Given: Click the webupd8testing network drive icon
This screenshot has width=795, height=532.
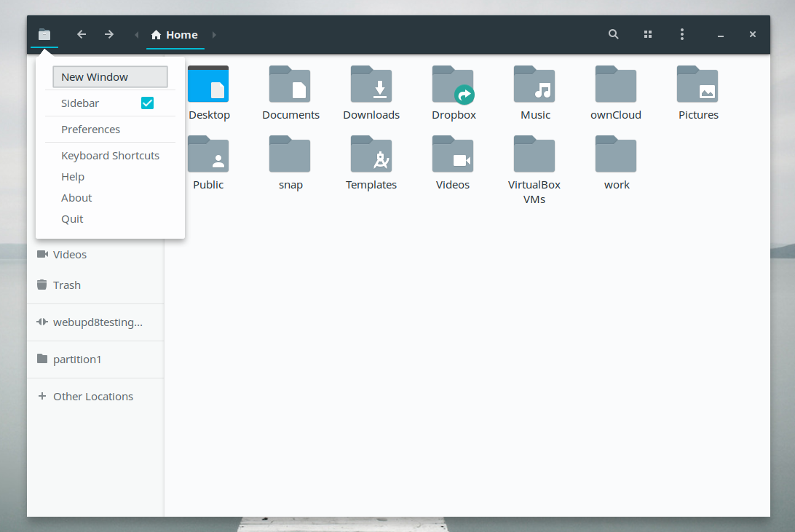Looking at the screenshot, I should [42, 322].
